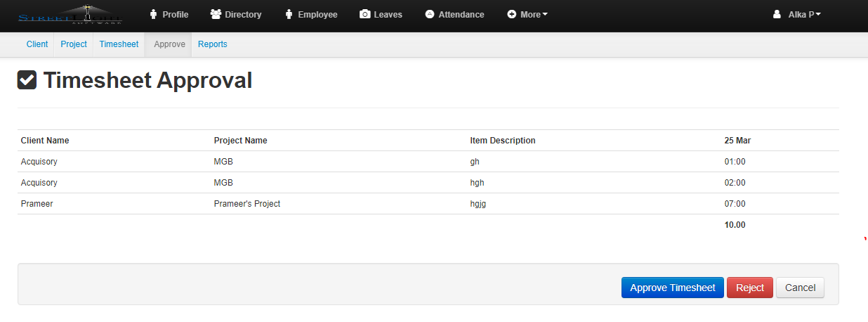Select the Approve tab
This screenshot has width=868, height=322.
pos(169,44)
